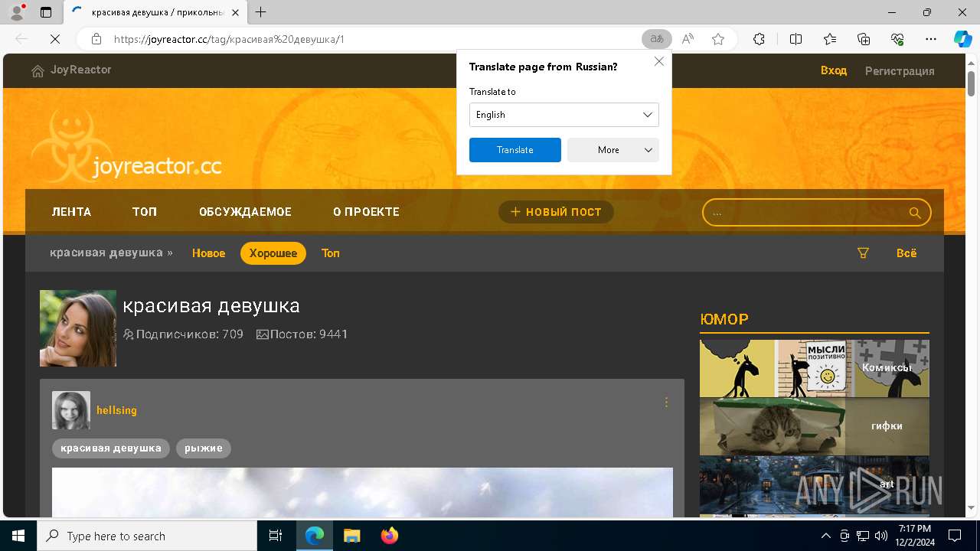Add this page to favorites

pyautogui.click(x=718, y=39)
